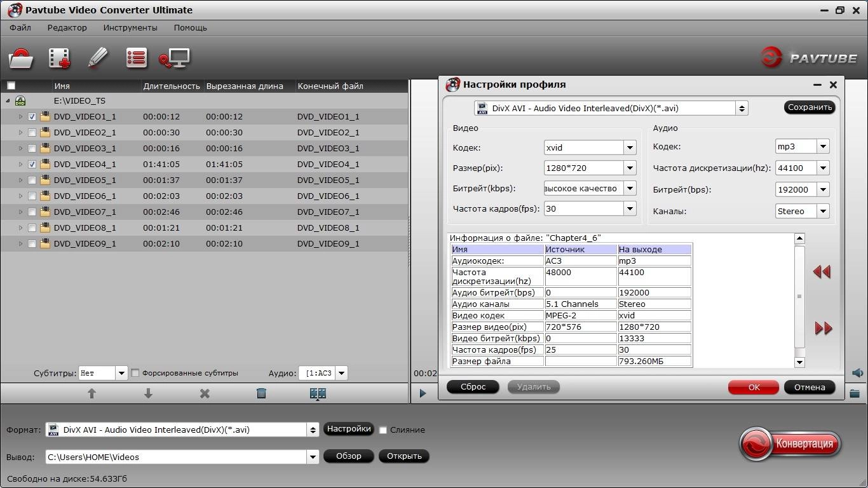Click OK in profile settings
868x488 pixels.
point(754,387)
